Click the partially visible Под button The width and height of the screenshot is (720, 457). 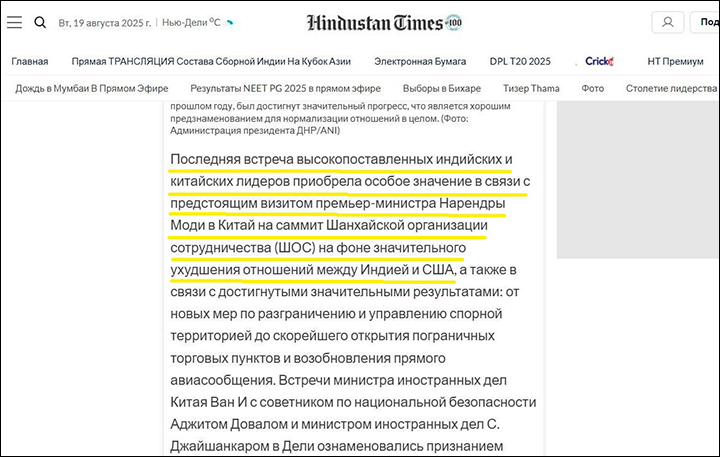point(705,22)
